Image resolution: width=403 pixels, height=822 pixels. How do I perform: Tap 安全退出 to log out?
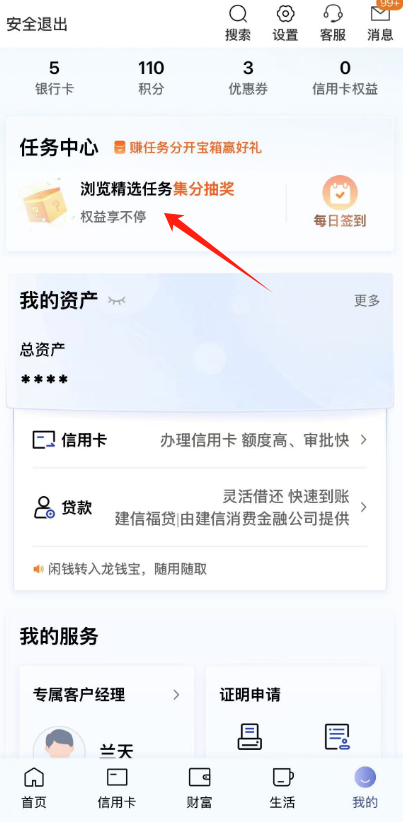pos(37,24)
